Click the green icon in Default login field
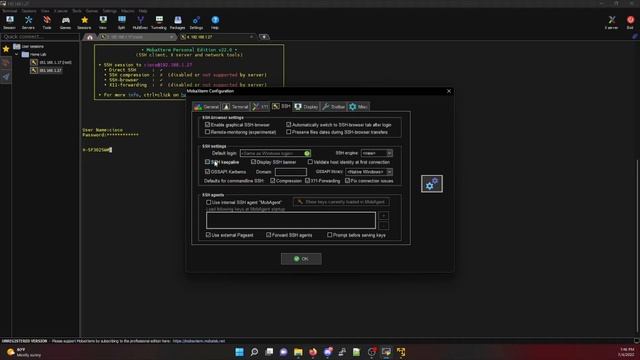The width and height of the screenshot is (640, 360). tap(307, 153)
